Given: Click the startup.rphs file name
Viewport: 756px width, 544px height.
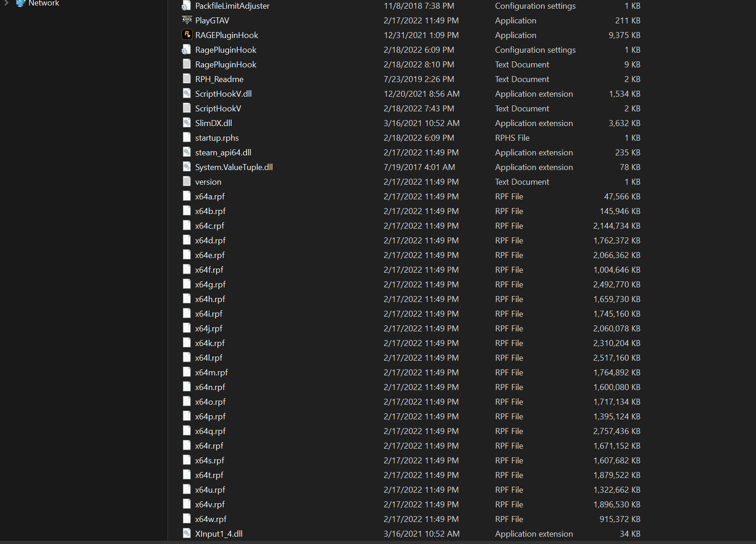Looking at the screenshot, I should (x=217, y=138).
